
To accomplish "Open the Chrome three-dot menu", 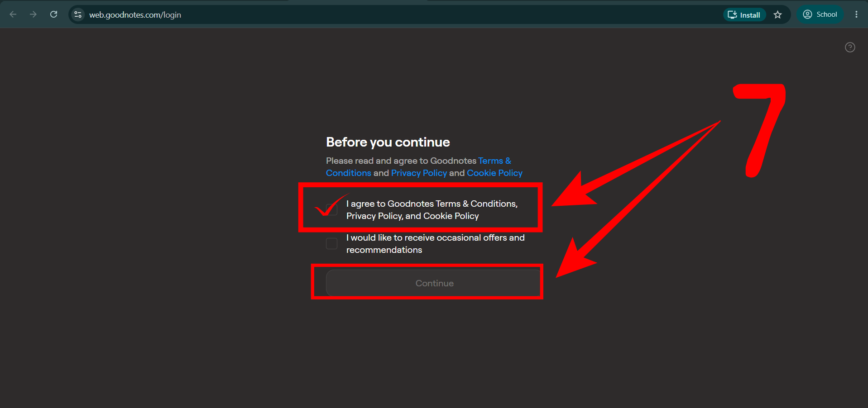I will click(856, 14).
